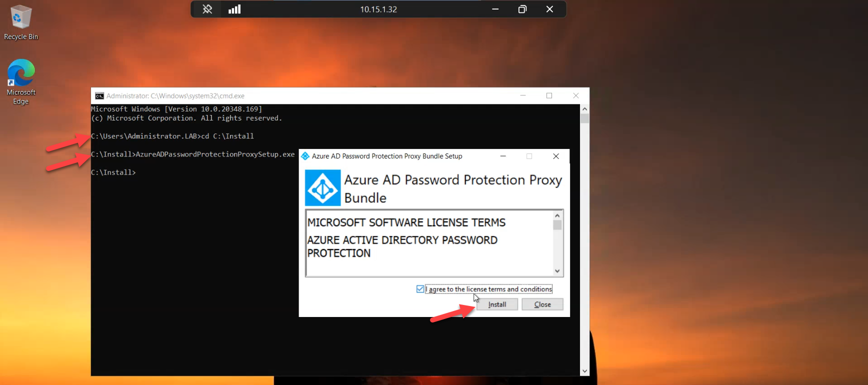
Task: Click the Administrator cmd.exe window title text
Action: pos(175,96)
